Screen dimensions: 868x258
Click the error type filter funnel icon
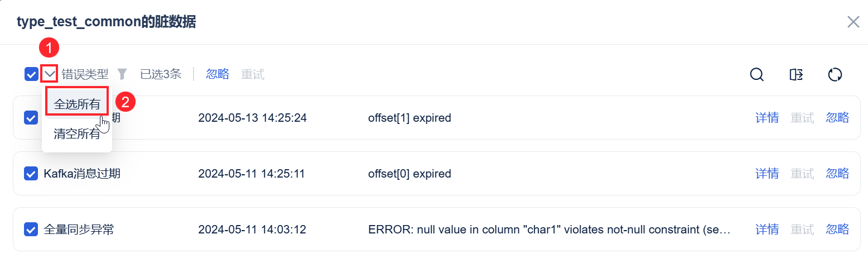122,74
